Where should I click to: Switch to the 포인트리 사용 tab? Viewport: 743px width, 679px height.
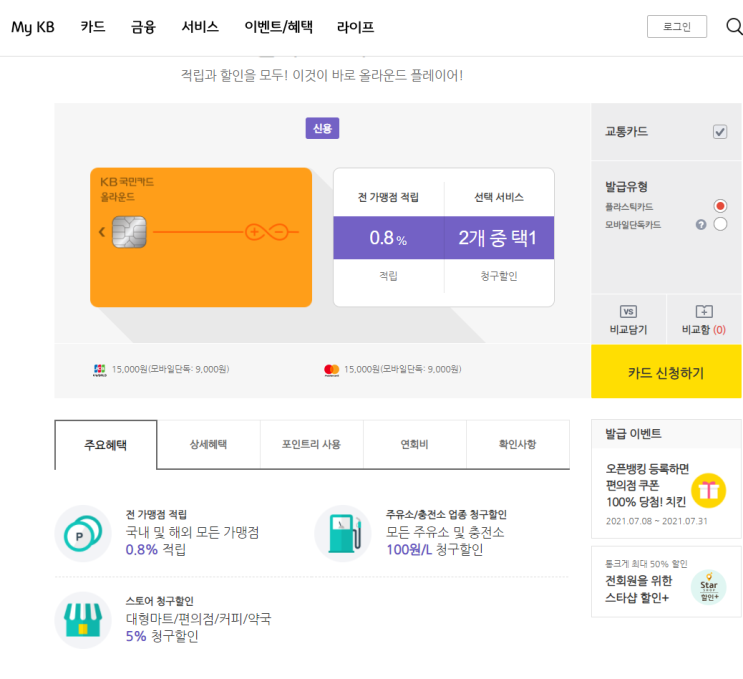(311, 444)
